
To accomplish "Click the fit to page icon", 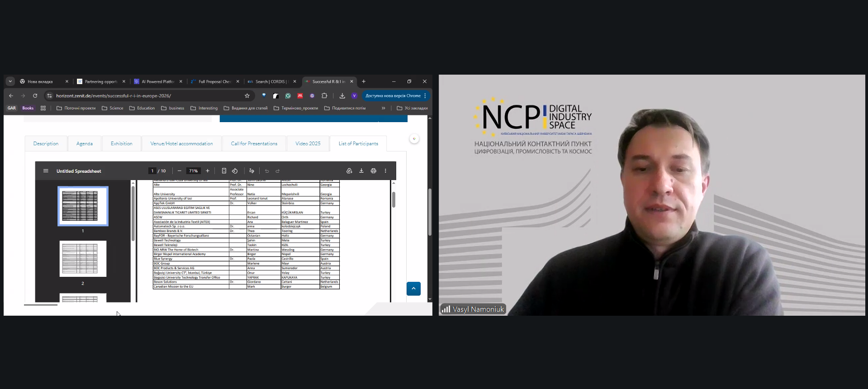I will pyautogui.click(x=224, y=171).
